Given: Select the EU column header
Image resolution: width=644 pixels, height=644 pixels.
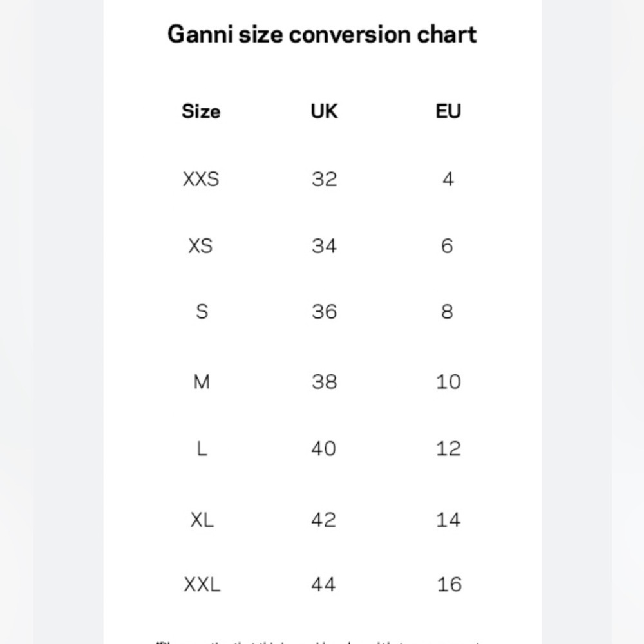Looking at the screenshot, I should click(448, 111).
